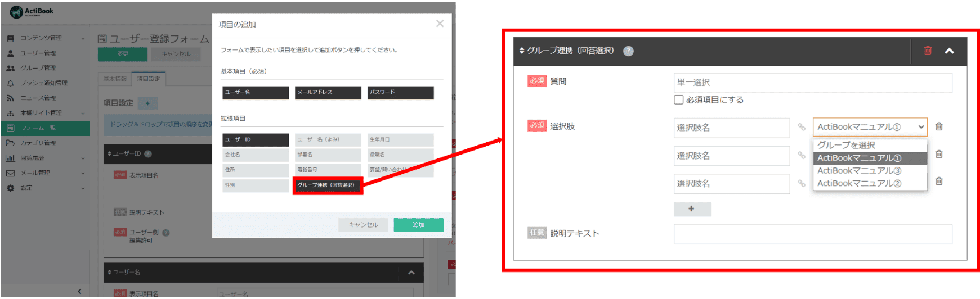The height and width of the screenshot is (299, 980).
Task: Click first 選択肢名 input field
Action: 732,128
